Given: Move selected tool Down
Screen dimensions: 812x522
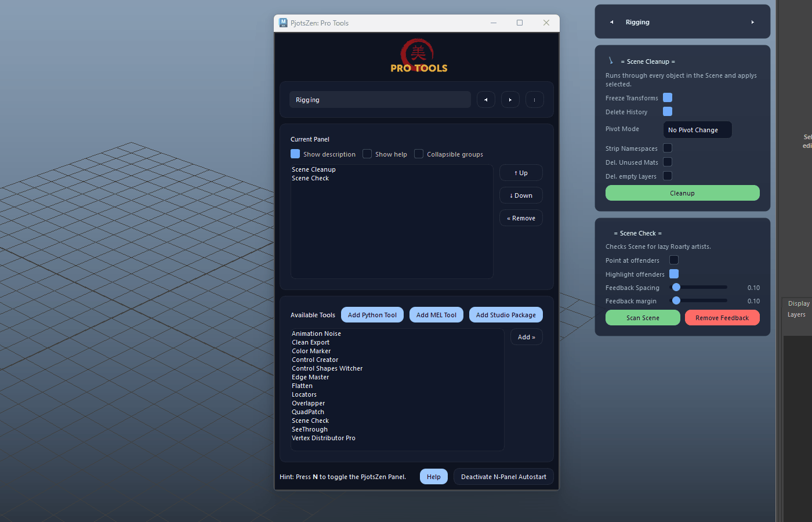Looking at the screenshot, I should (x=521, y=195).
